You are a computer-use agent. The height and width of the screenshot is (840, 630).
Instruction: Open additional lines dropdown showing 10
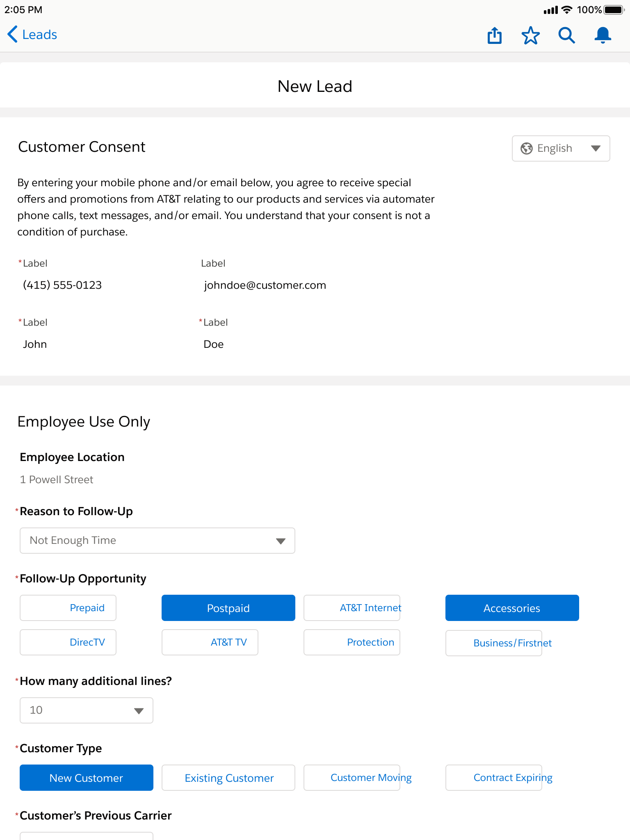click(87, 710)
